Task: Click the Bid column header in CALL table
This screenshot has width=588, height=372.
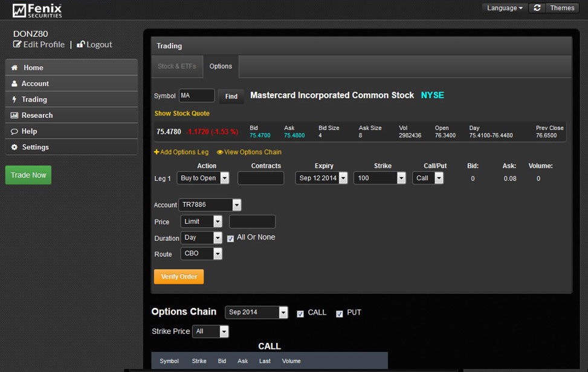Action: pyautogui.click(x=222, y=361)
